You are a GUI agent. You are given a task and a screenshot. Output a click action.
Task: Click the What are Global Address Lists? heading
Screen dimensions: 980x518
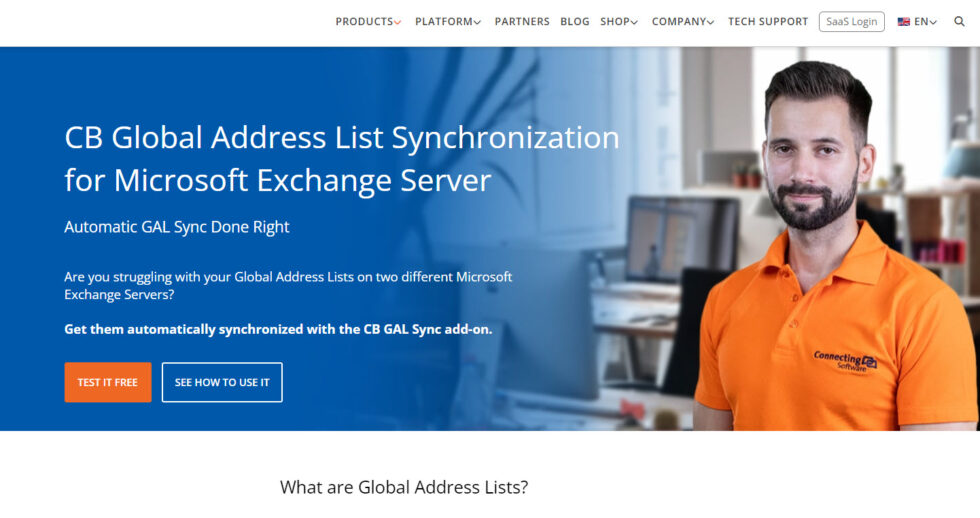404,487
